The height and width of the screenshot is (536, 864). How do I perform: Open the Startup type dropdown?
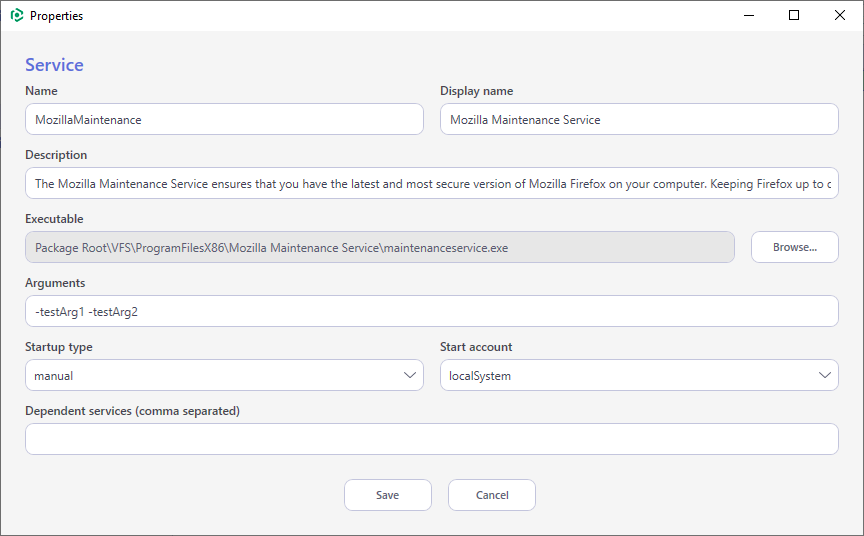tap(224, 375)
